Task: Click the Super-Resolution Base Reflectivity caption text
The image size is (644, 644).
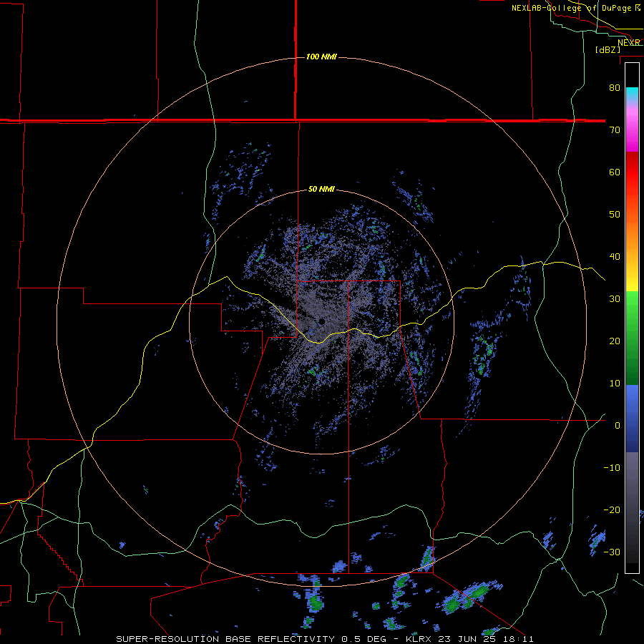Action: click(x=325, y=639)
